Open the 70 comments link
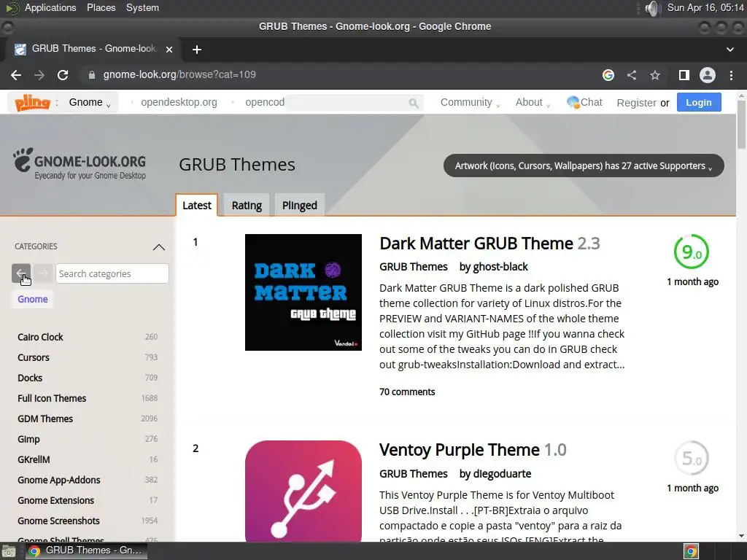 (x=407, y=392)
